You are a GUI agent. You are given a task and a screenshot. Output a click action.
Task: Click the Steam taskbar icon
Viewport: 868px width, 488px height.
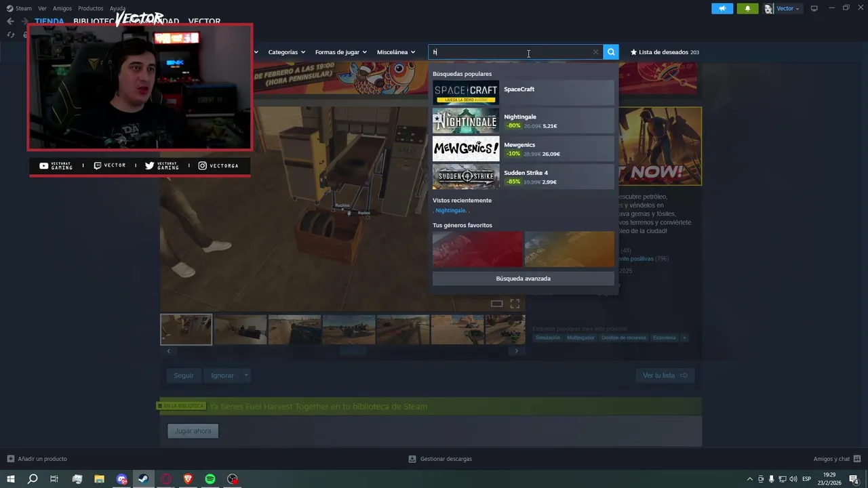[x=143, y=479]
